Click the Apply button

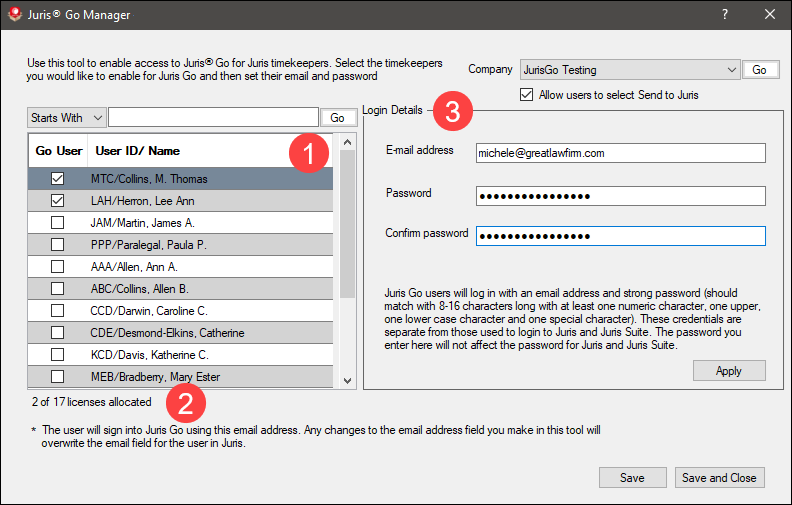click(729, 371)
